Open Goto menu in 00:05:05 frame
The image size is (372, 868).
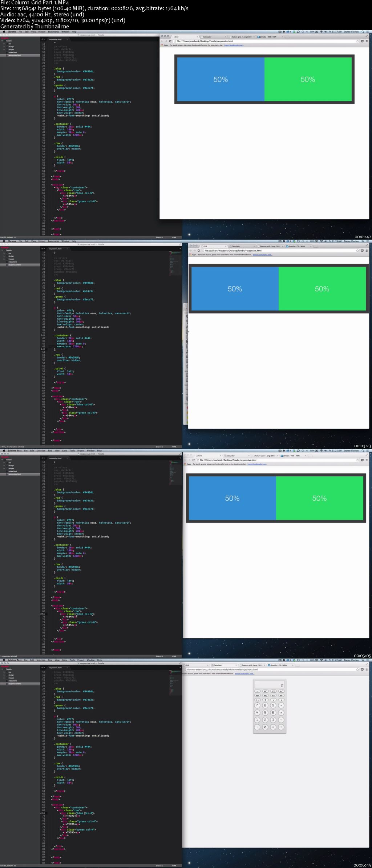[64, 451]
